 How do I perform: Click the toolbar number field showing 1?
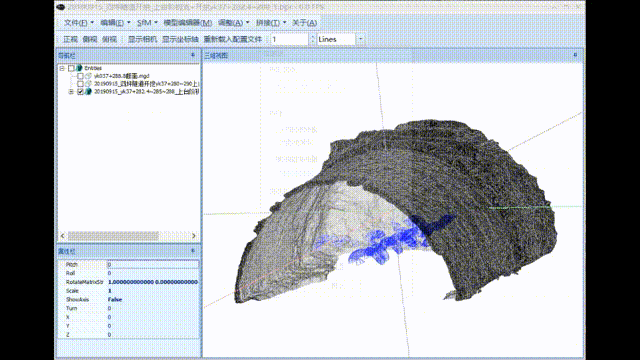[x=289, y=39]
